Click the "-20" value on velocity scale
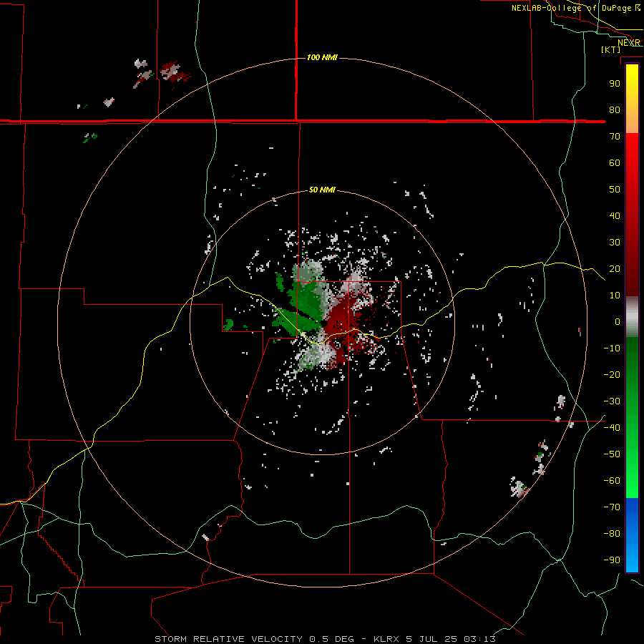This screenshot has width=644, height=644. point(612,374)
